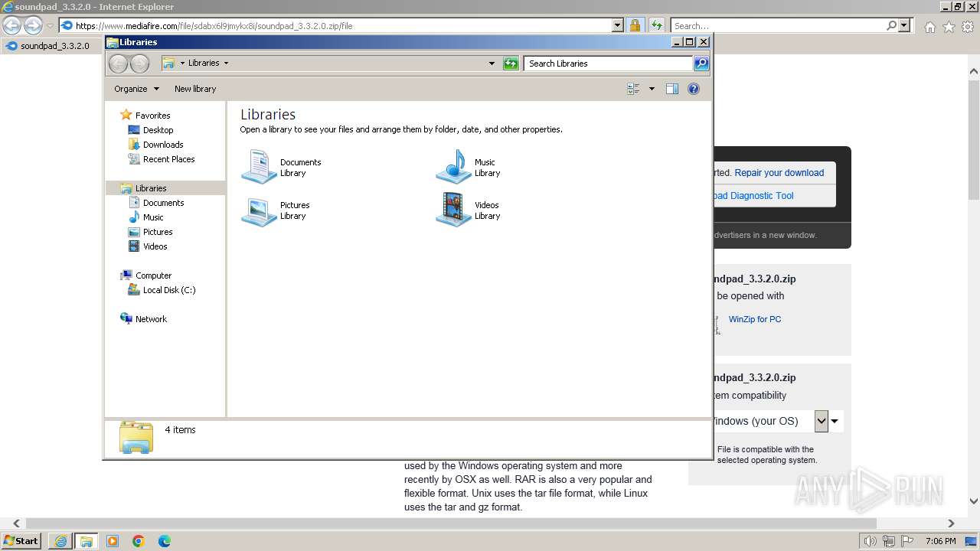This screenshot has width=980, height=551.
Task: Expand the Libraries breadcrumb arrow
Action: click(x=226, y=64)
